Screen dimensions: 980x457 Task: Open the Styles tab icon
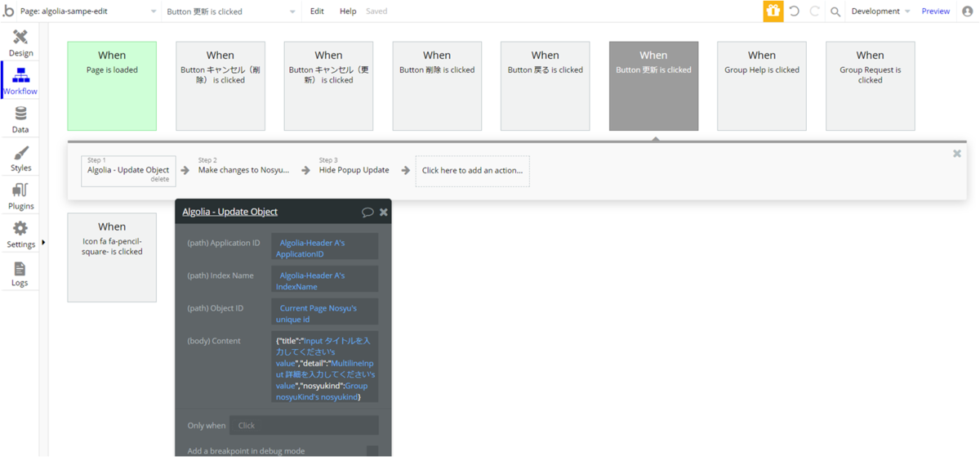click(x=20, y=153)
